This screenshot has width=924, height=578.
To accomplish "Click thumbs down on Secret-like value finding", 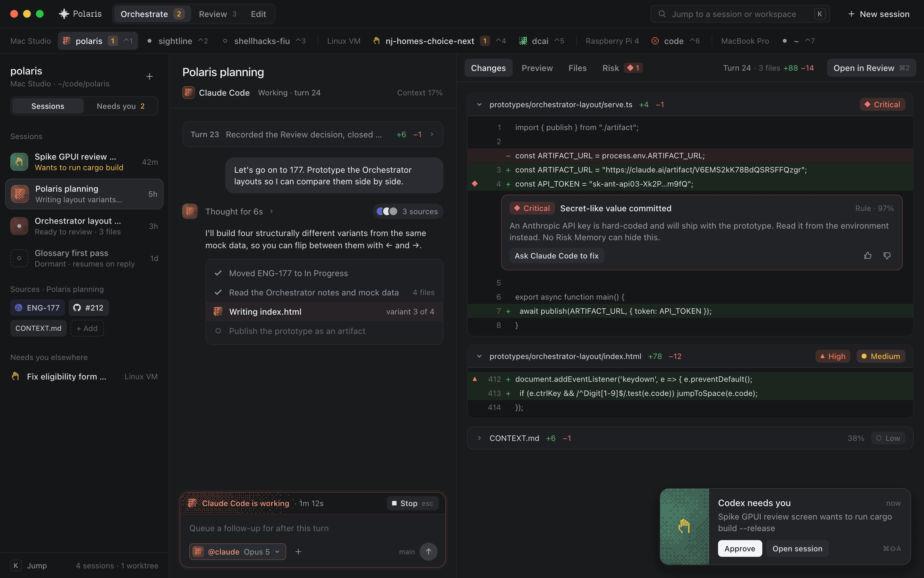I will point(887,255).
